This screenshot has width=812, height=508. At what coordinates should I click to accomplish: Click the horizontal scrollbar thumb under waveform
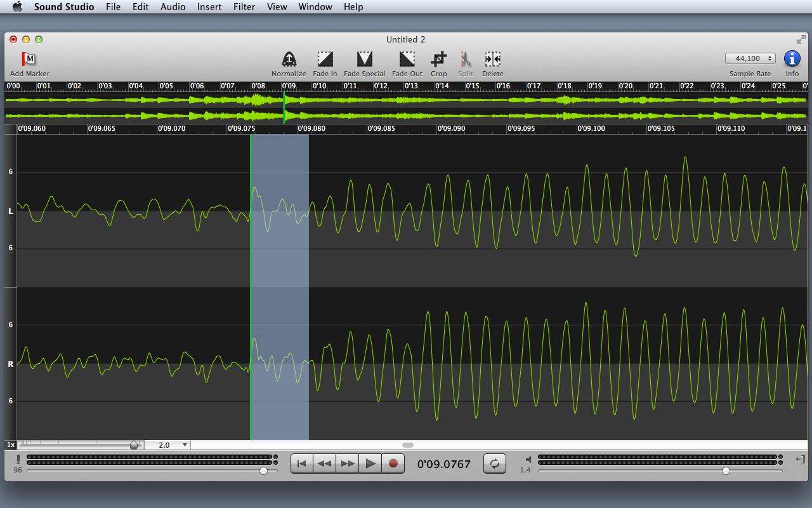408,445
